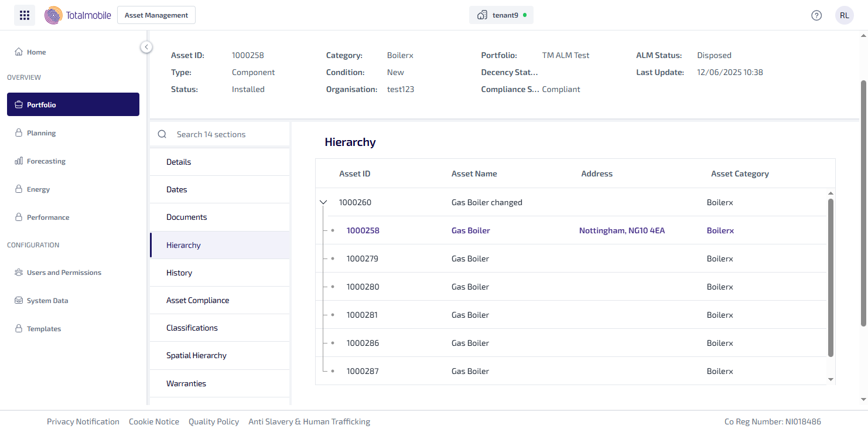Click the Asset Management module button

(x=156, y=15)
